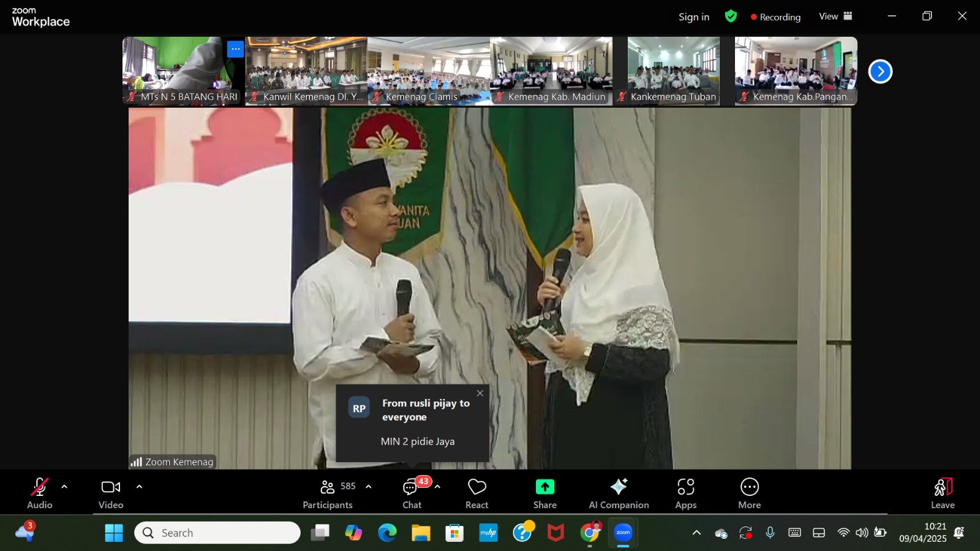Stop the Video using the camera icon
980x551 pixels.
110,492
